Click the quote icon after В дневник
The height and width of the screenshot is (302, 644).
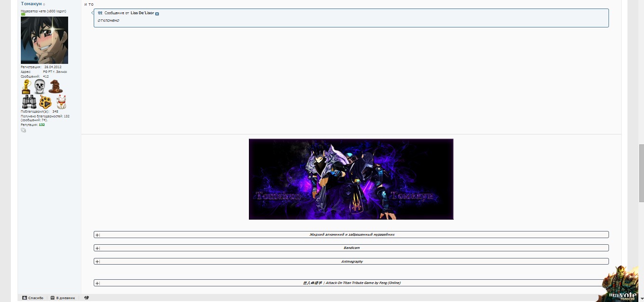pos(87,298)
